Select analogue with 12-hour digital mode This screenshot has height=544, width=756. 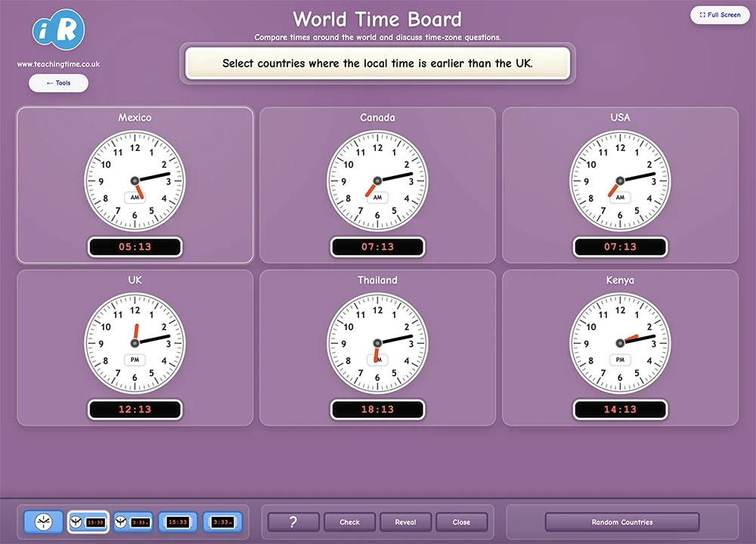(x=133, y=522)
